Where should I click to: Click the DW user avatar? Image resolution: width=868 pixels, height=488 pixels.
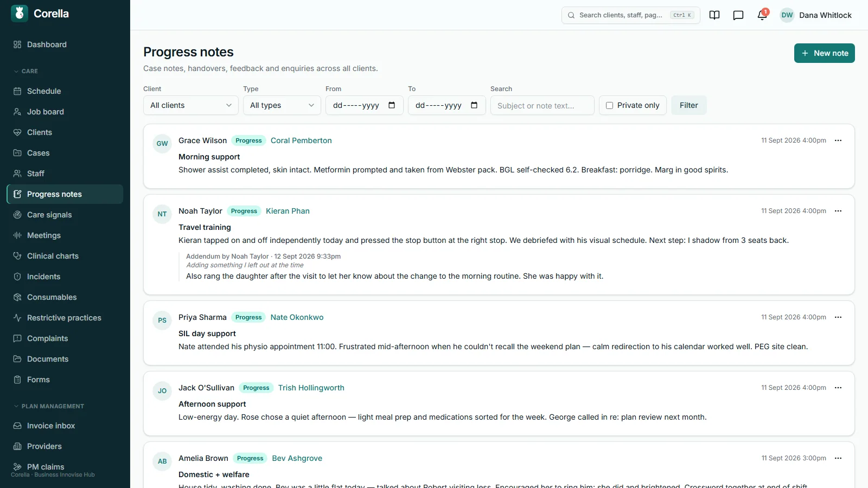pyautogui.click(x=787, y=15)
